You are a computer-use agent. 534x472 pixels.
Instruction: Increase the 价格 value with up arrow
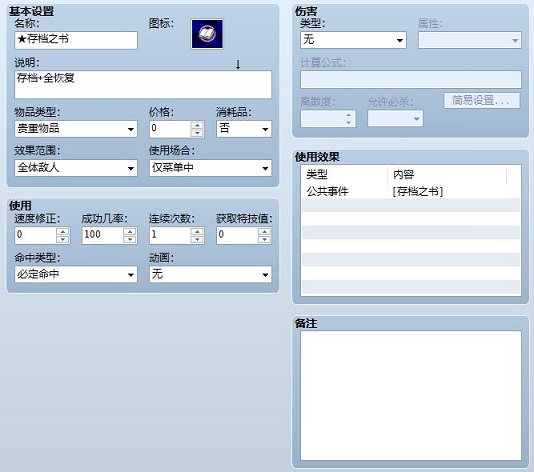pos(197,125)
